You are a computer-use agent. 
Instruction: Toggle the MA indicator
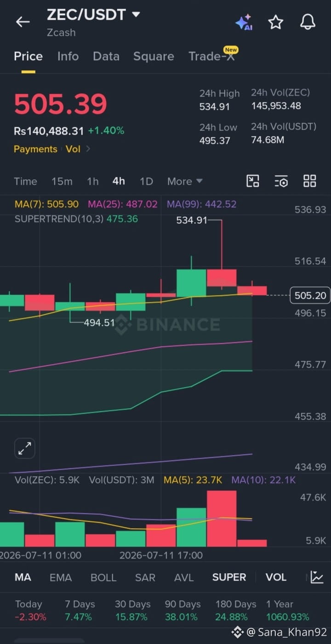click(23, 577)
